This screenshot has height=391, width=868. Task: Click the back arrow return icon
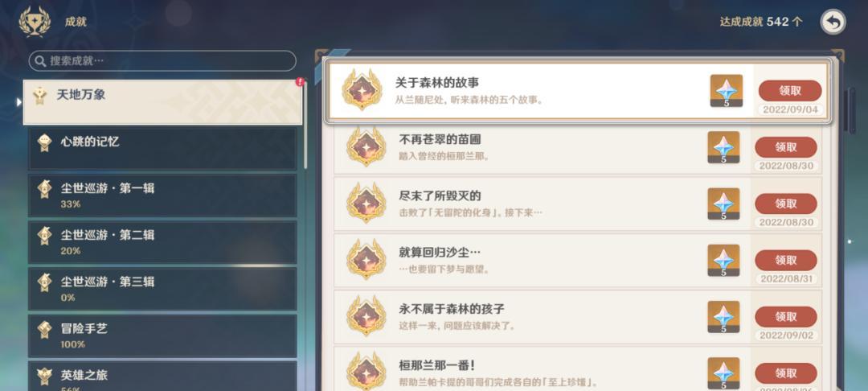[x=833, y=23]
